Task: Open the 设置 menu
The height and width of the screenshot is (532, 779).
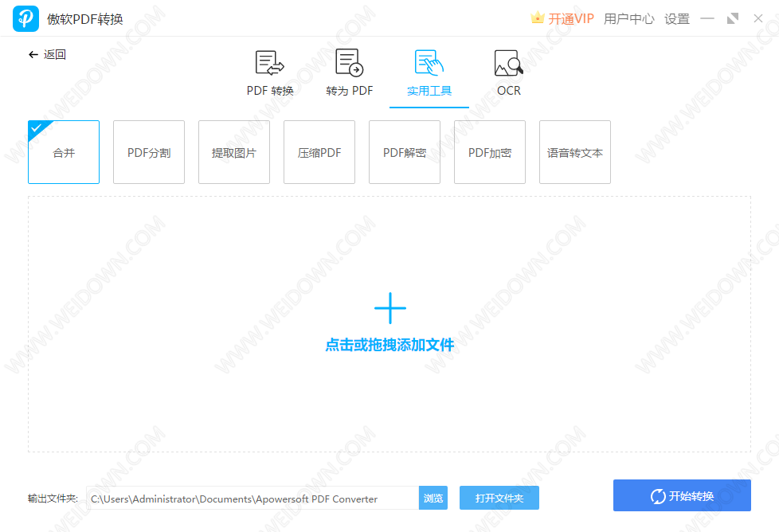Action: pyautogui.click(x=677, y=19)
